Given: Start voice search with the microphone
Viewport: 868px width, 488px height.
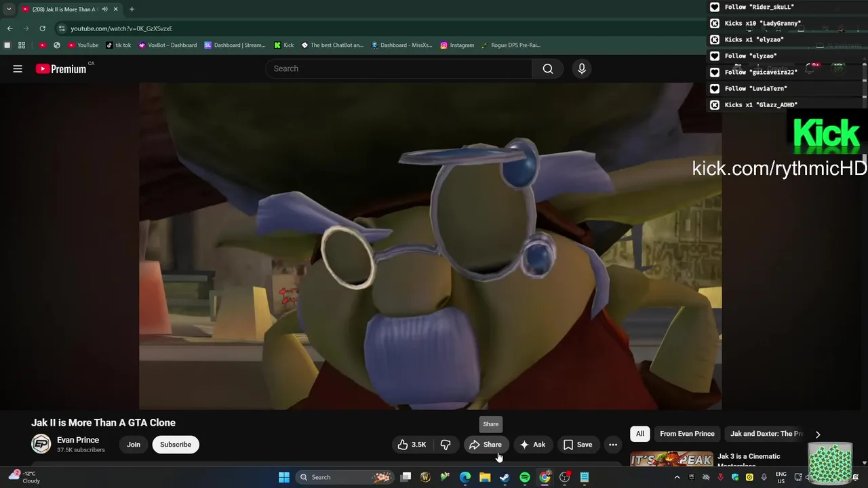Looking at the screenshot, I should [581, 68].
